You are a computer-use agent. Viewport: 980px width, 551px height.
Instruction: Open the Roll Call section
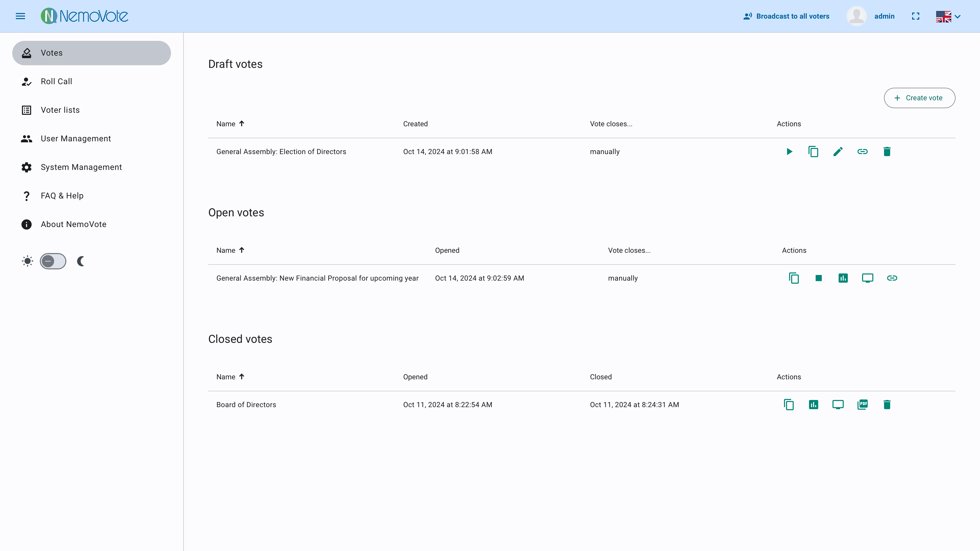pos(56,81)
